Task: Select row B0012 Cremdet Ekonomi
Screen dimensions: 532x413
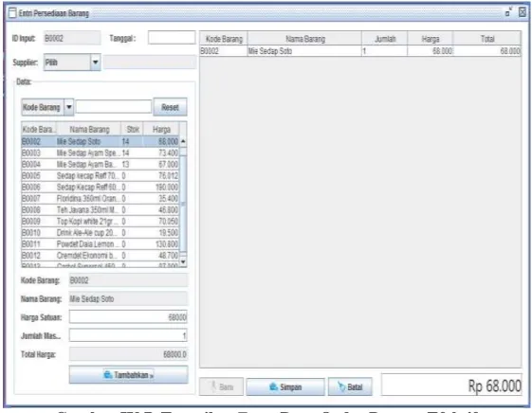Action: (101, 255)
